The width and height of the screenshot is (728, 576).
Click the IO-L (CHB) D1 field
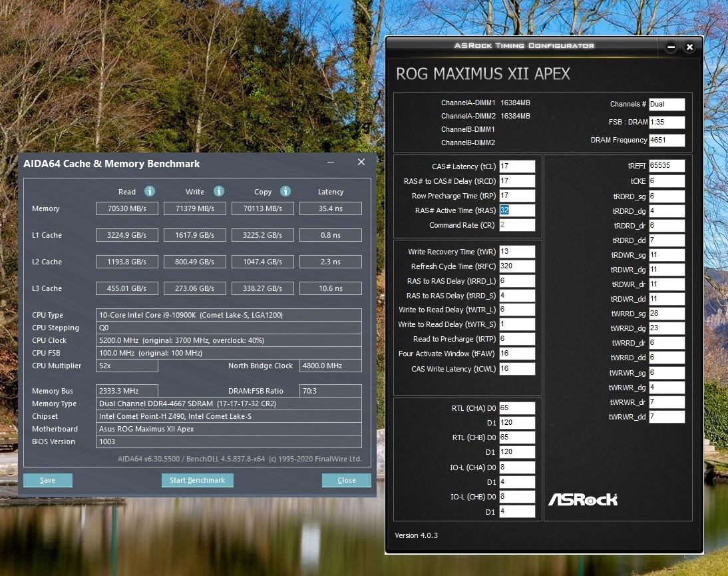(517, 511)
